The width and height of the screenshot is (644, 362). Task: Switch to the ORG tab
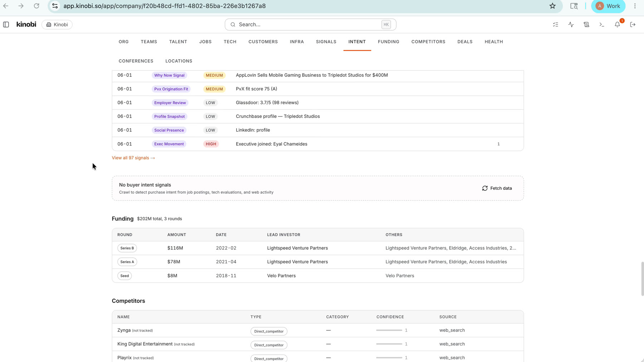pos(124,42)
